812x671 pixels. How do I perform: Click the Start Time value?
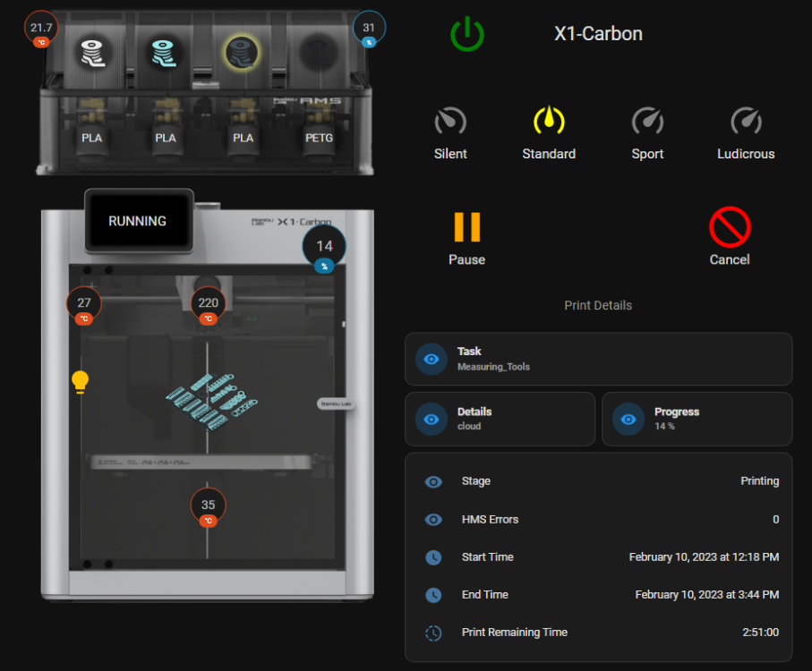[x=704, y=557]
